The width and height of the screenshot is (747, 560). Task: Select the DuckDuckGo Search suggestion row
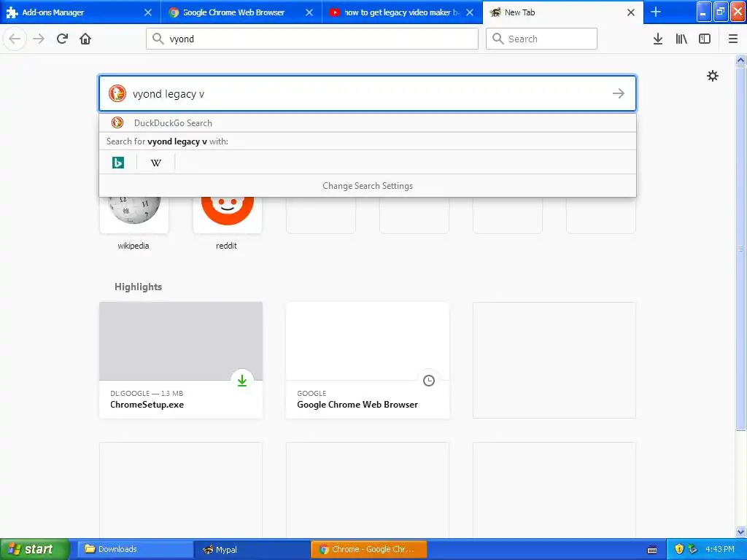(368, 122)
